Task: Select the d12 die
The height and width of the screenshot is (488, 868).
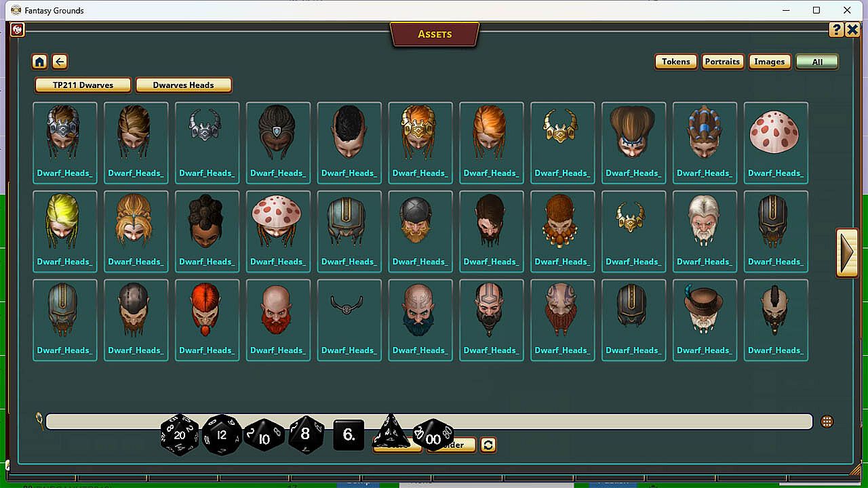Action: (x=222, y=435)
